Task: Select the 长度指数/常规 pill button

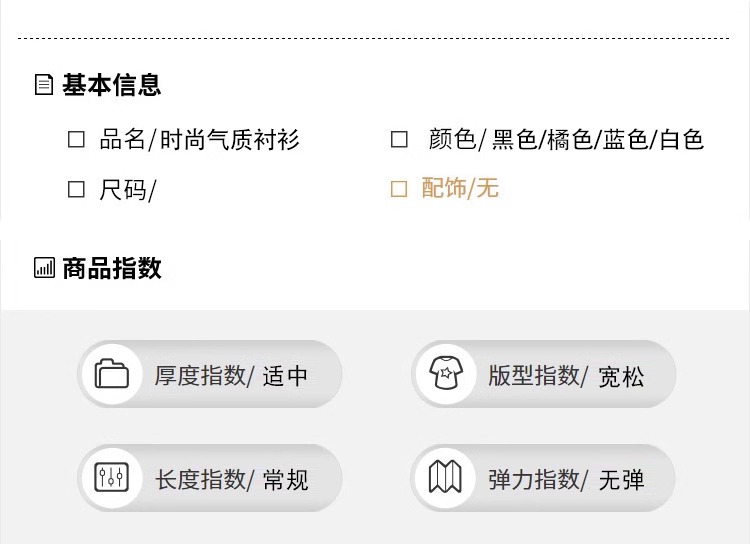Action: [x=210, y=478]
